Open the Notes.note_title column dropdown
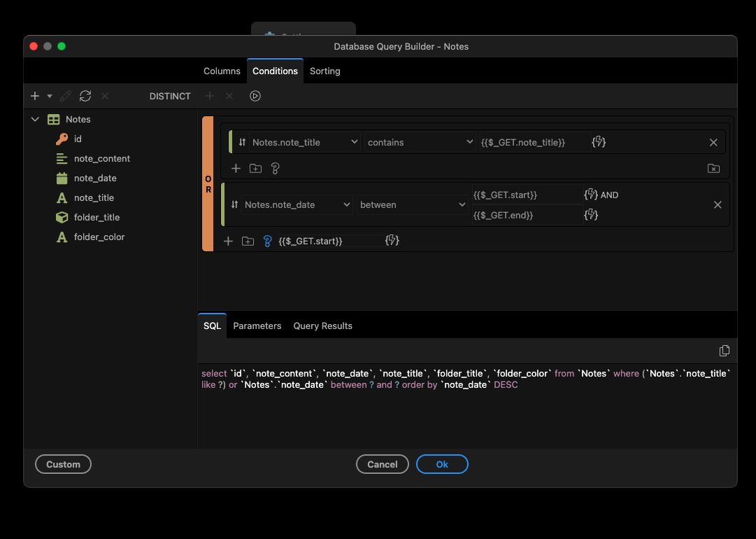Image resolution: width=756 pixels, height=539 pixels. (305, 142)
